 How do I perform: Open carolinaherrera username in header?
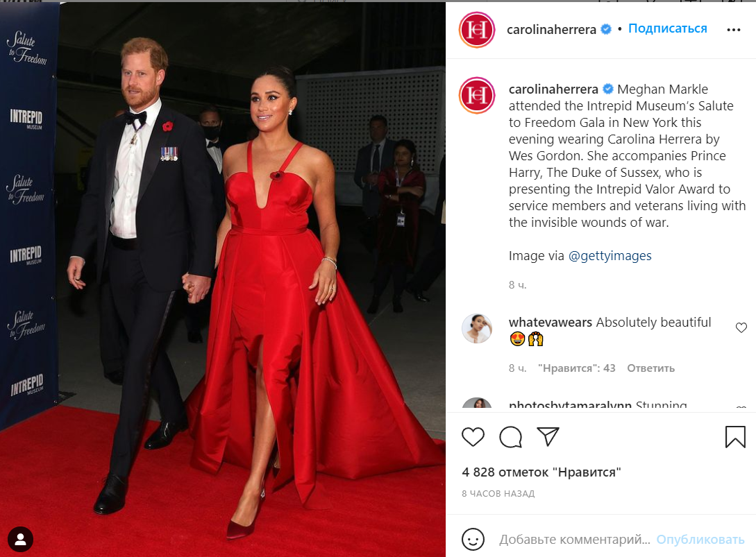551,30
